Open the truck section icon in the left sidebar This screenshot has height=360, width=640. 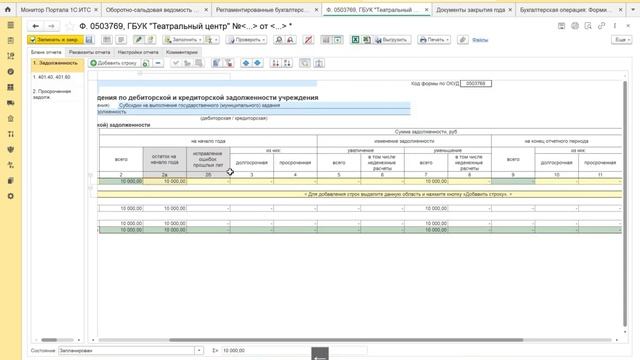pyautogui.click(x=11, y=103)
